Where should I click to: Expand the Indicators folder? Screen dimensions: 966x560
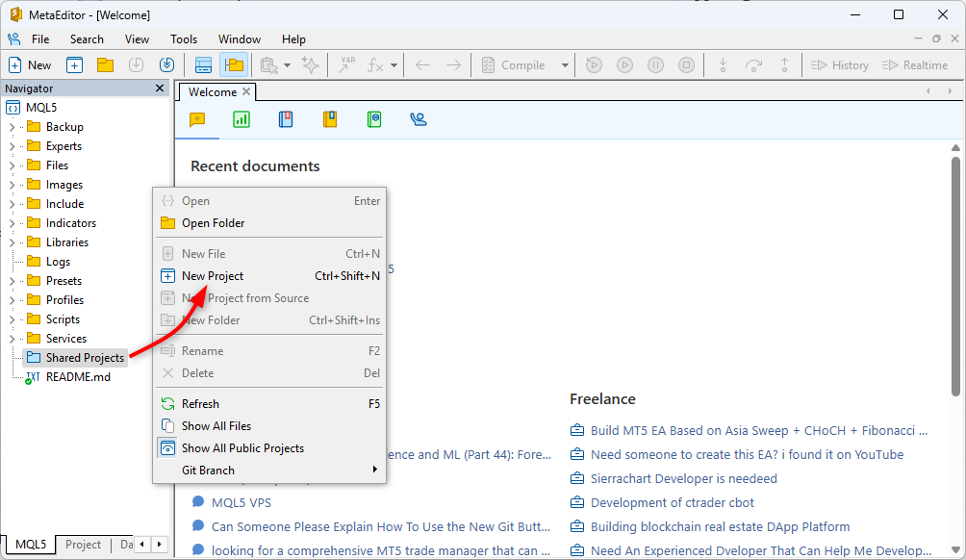12,223
